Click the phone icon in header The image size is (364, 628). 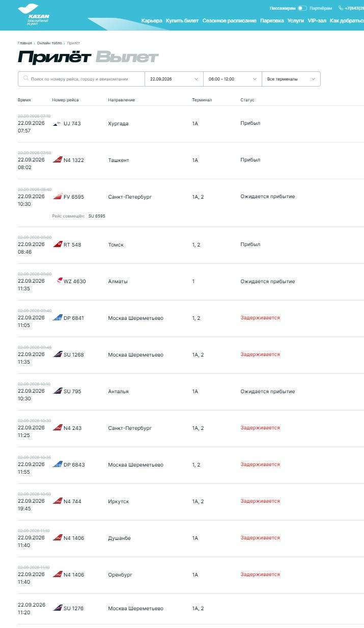[x=341, y=8]
